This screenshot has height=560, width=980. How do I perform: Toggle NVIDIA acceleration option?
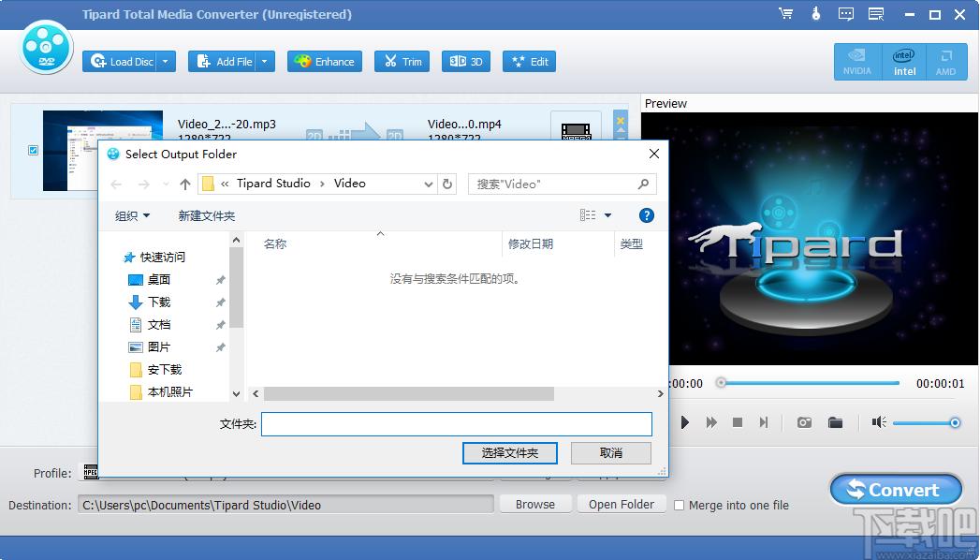(856, 62)
